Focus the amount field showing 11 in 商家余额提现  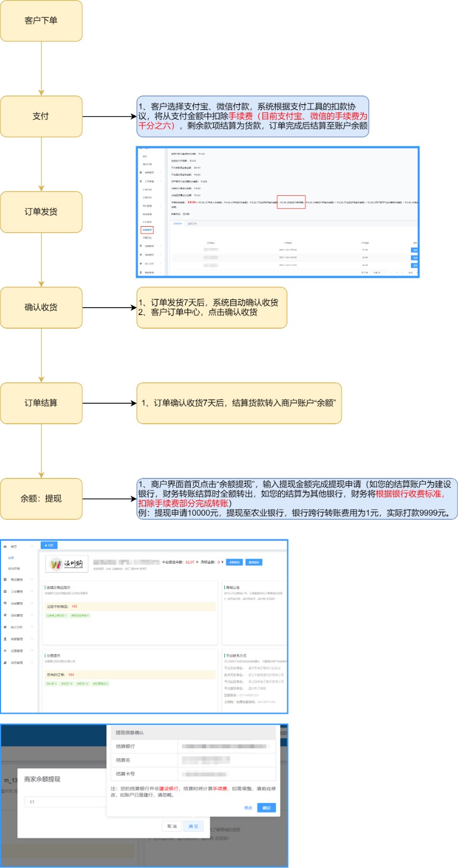(65, 802)
